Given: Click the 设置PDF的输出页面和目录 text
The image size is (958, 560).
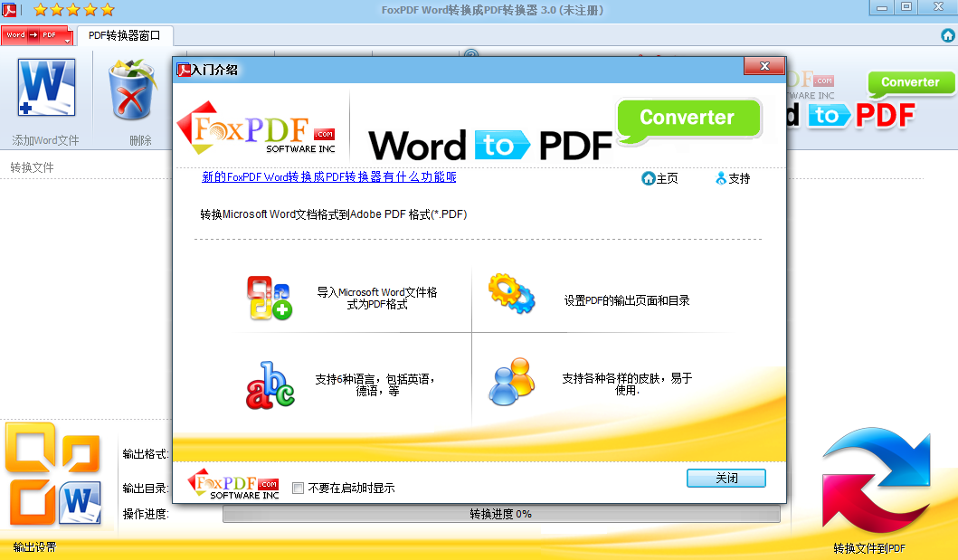Looking at the screenshot, I should coord(627,300).
